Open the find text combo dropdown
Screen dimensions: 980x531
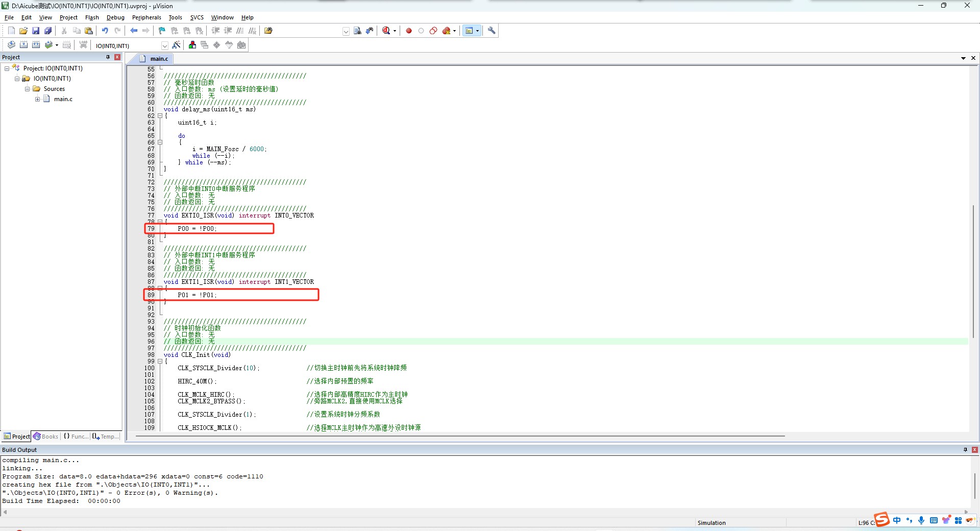click(346, 31)
